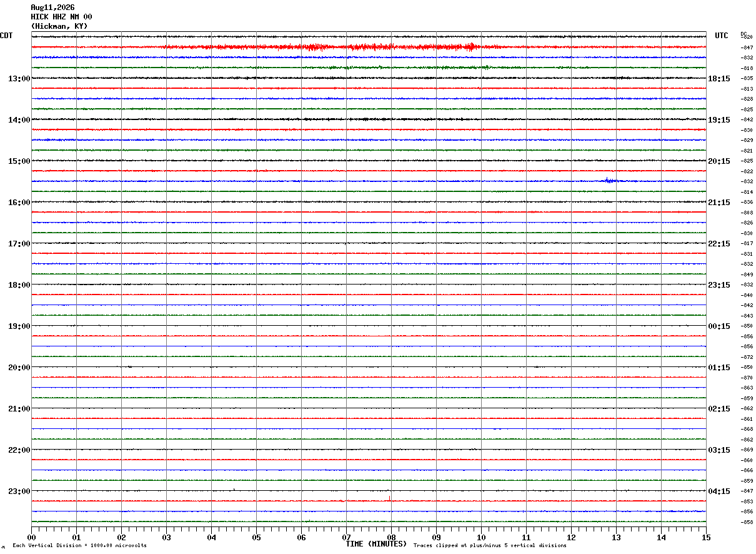Click the 18:15 UTC time label
The height and width of the screenshot is (554, 756).
tap(719, 78)
